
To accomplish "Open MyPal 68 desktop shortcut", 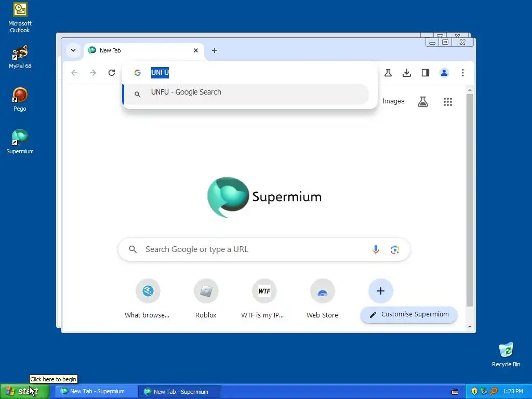I will tap(20, 57).
